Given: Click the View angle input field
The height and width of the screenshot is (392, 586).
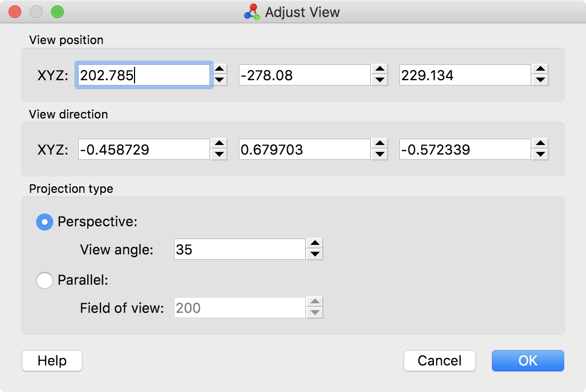Looking at the screenshot, I should click(239, 249).
